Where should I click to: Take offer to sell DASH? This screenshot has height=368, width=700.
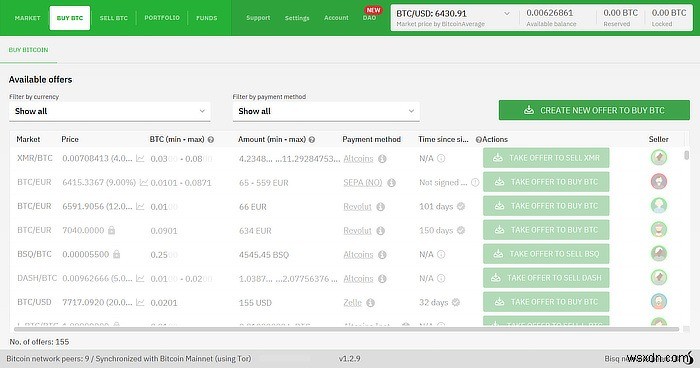pyautogui.click(x=546, y=278)
